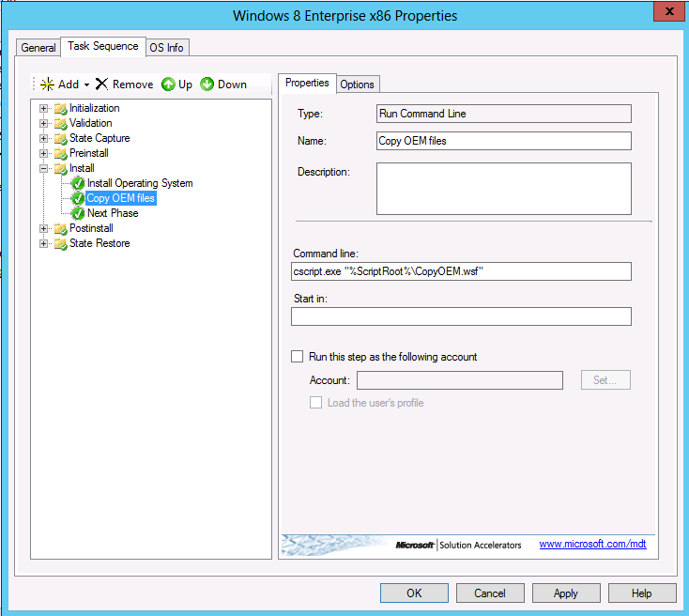Expand the State Restore group

pyautogui.click(x=43, y=243)
